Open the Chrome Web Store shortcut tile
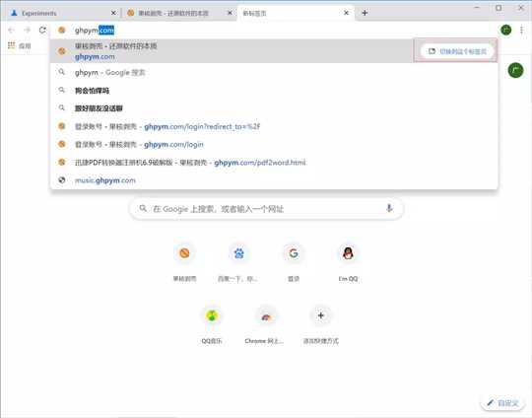Image resolution: width=532 pixels, height=418 pixels. (266, 315)
